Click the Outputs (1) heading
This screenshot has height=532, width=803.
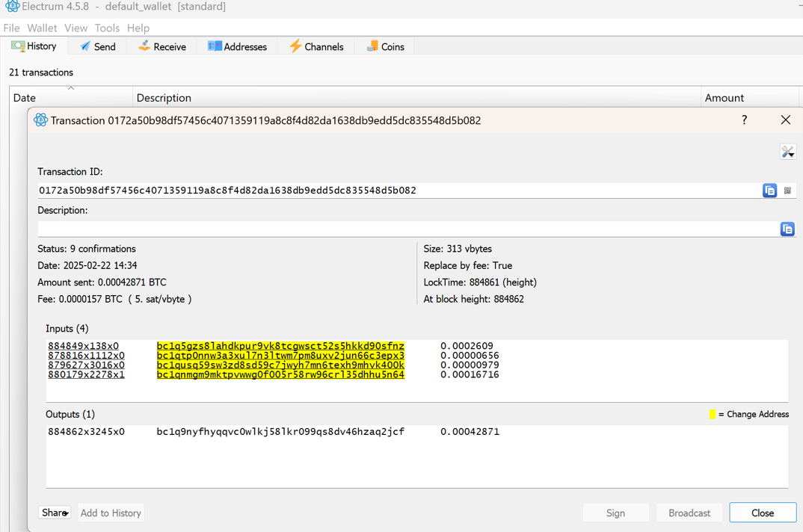click(70, 414)
